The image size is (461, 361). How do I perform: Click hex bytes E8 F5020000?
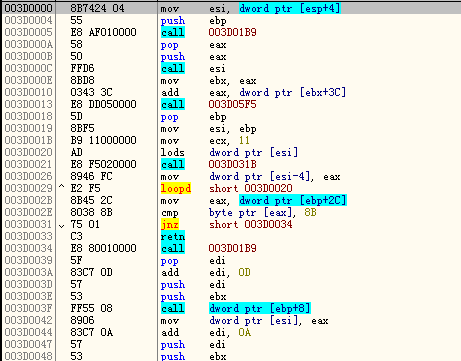pyautogui.click(x=103, y=164)
